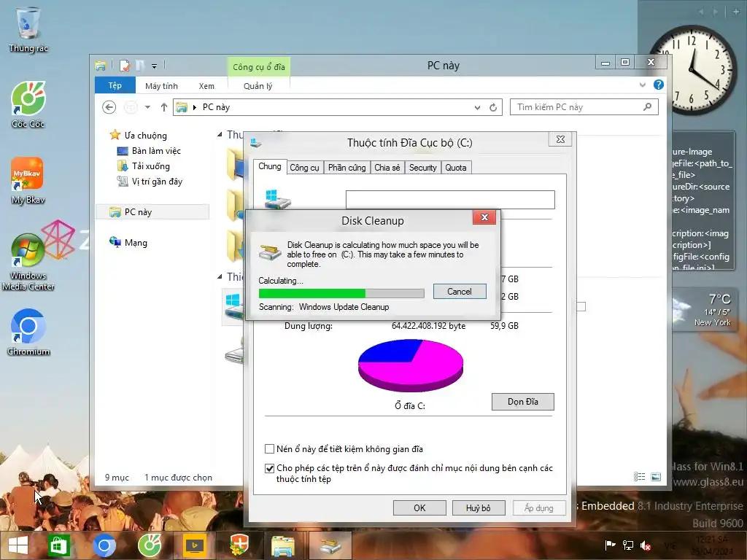
Task: Open the shield security taskbar icon
Action: [239, 545]
